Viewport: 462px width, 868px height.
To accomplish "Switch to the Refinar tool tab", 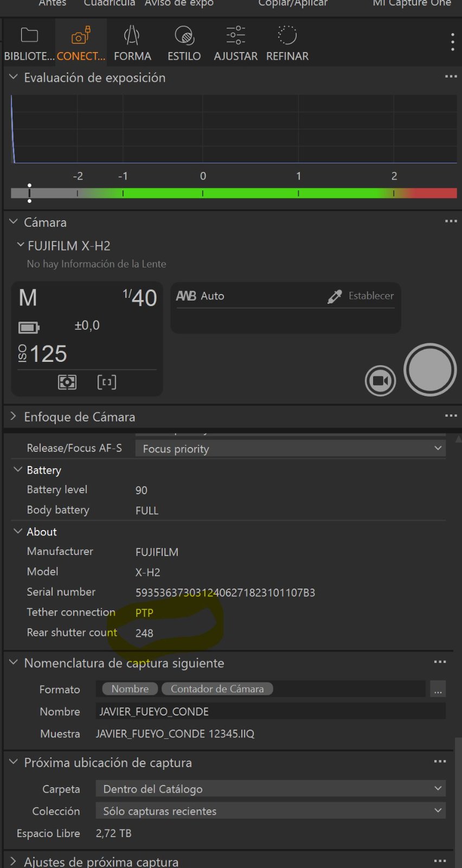I will click(287, 43).
